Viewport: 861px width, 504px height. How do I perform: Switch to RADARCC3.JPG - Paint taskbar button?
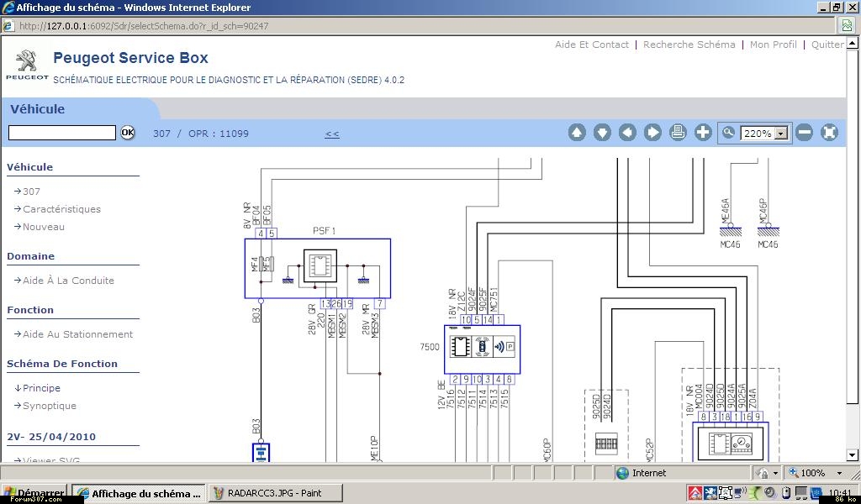pyautogui.click(x=276, y=494)
